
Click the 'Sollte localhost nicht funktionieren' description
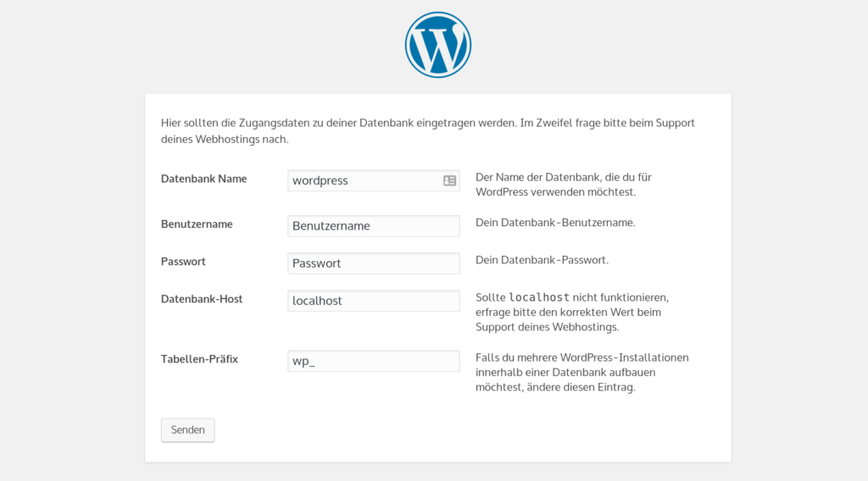pyautogui.click(x=572, y=312)
